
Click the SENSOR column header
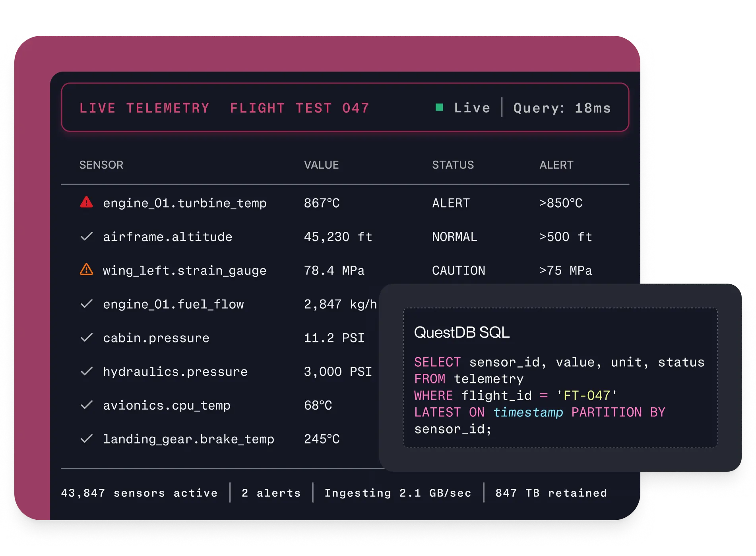coord(101,165)
